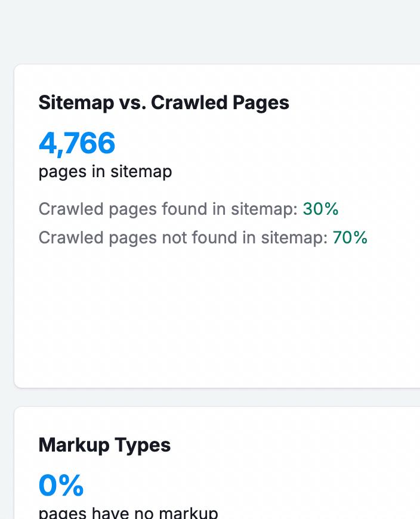Click the gray page background above the cards
This screenshot has width=420, height=519.
(209, 30)
